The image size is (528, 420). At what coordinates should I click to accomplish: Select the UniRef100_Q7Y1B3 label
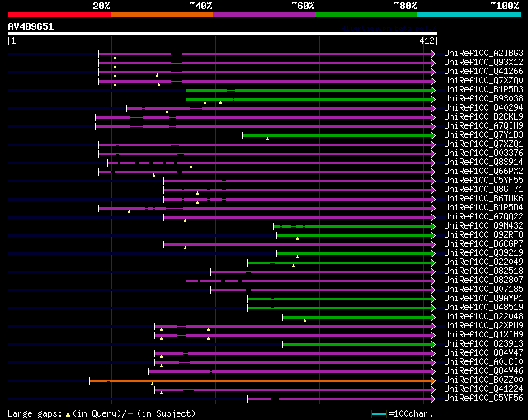click(483, 135)
